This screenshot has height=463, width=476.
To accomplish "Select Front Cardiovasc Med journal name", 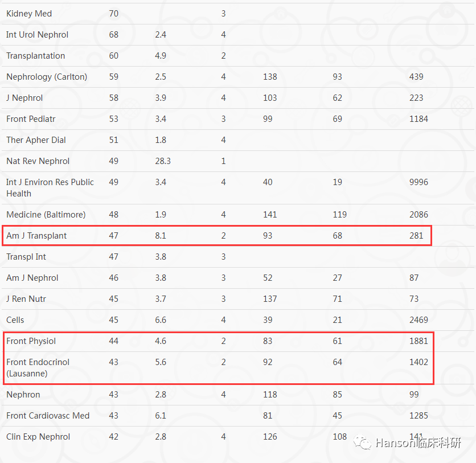I will (x=48, y=416).
